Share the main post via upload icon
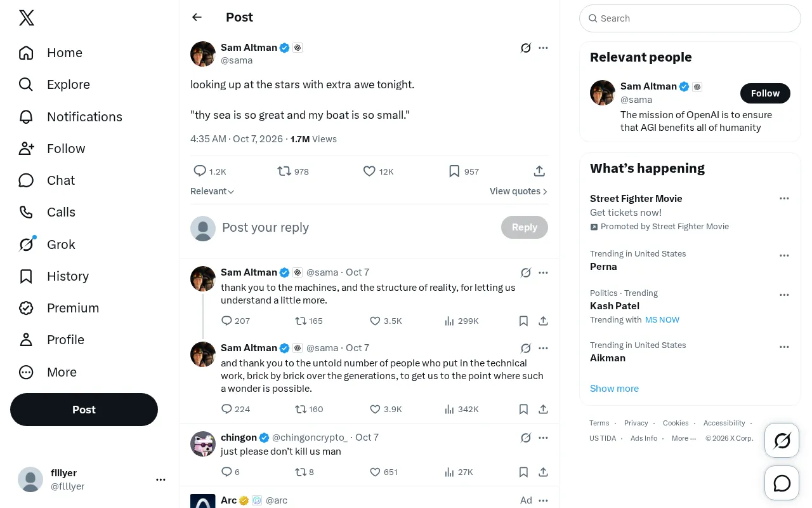This screenshot has height=508, width=812. 539,171
